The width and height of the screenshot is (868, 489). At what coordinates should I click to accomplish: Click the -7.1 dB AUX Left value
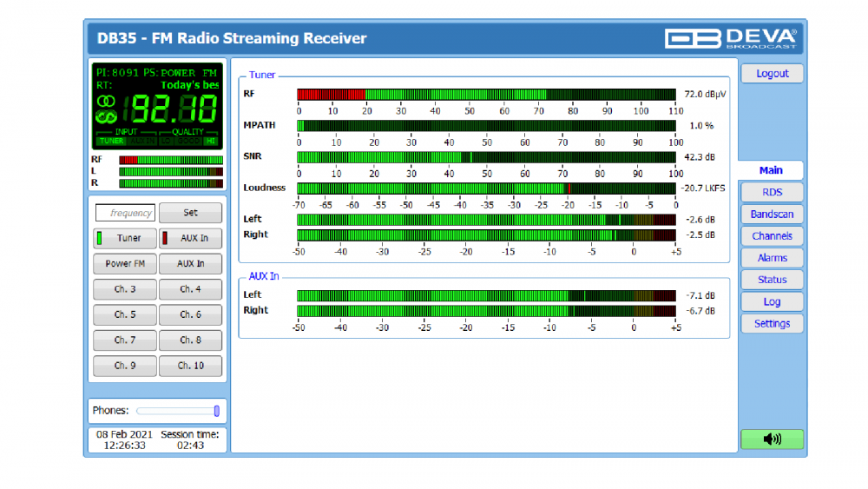pos(700,295)
